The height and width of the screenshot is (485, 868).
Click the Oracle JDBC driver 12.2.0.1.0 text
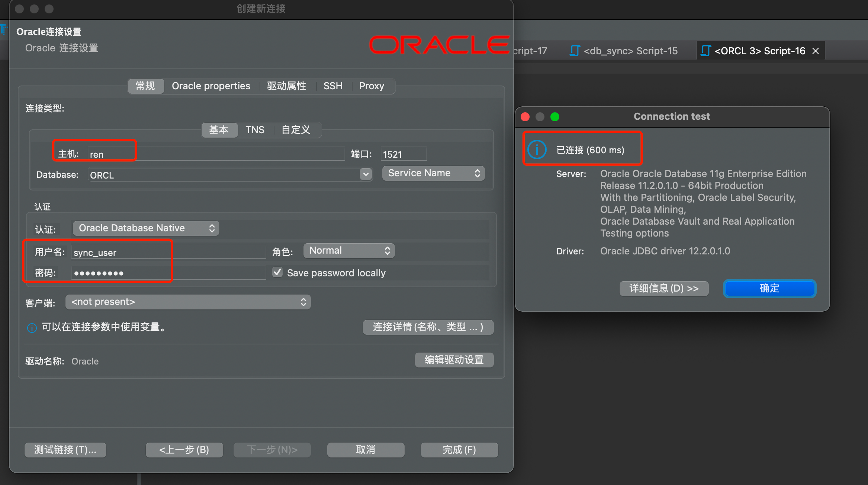665,251
